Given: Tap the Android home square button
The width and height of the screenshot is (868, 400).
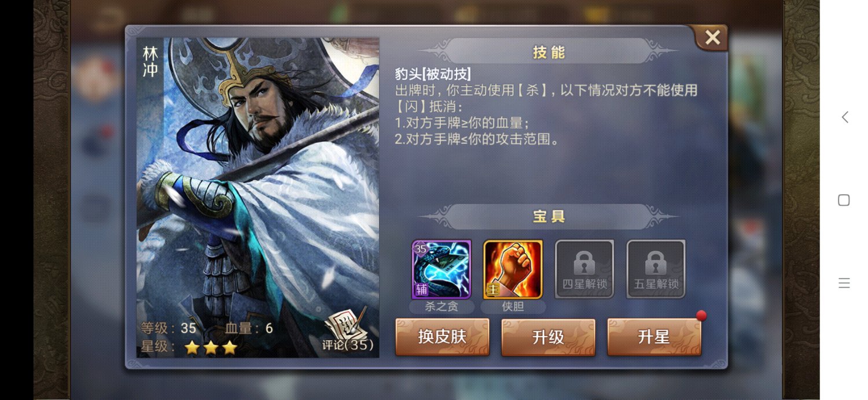Looking at the screenshot, I should (844, 200).
